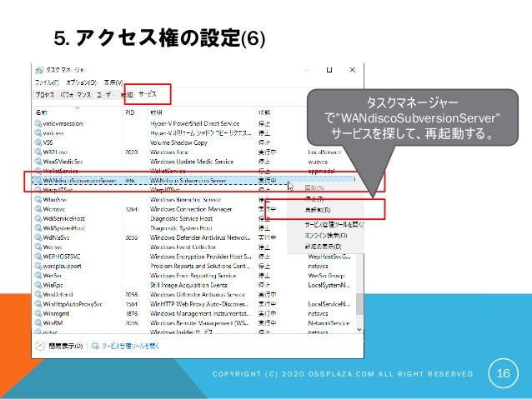Click description "Volume Shadow Copy"
Screen dimensions: 532x399
pyautogui.click(x=178, y=142)
